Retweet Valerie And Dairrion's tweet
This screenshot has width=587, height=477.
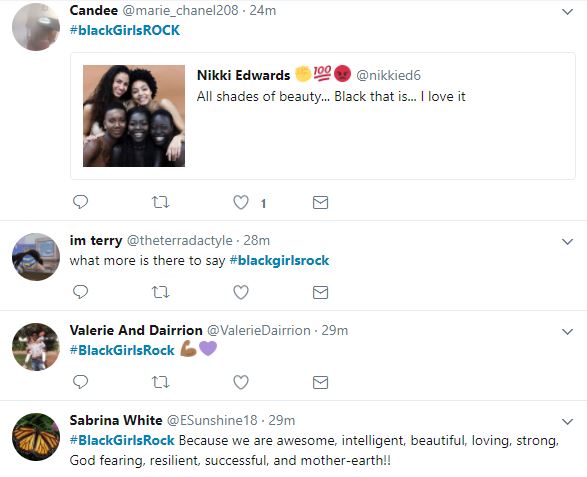[161, 382]
